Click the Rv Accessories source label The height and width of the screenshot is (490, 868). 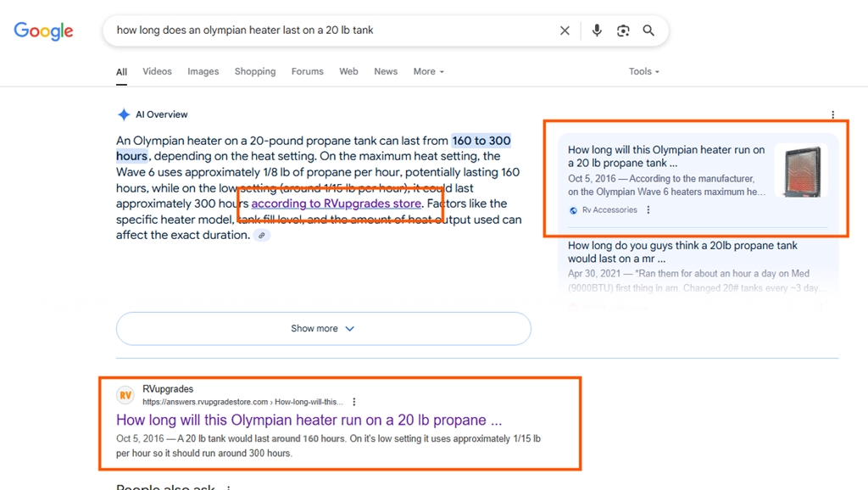[609, 210]
